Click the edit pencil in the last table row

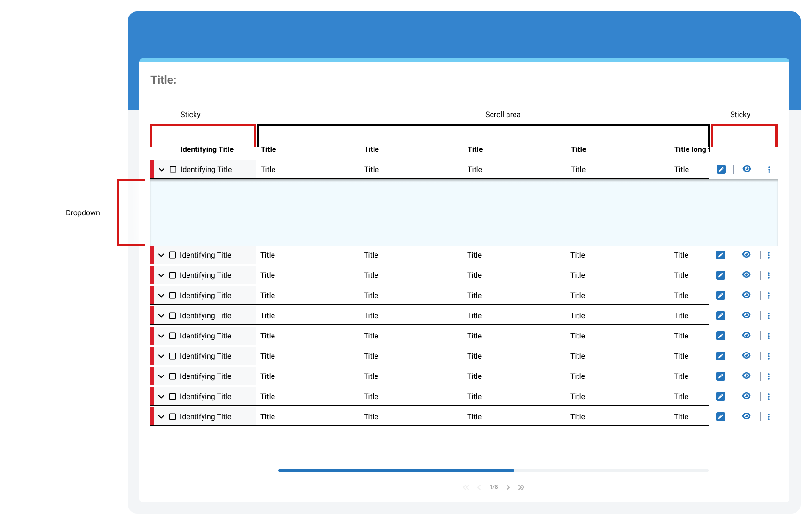coord(720,417)
